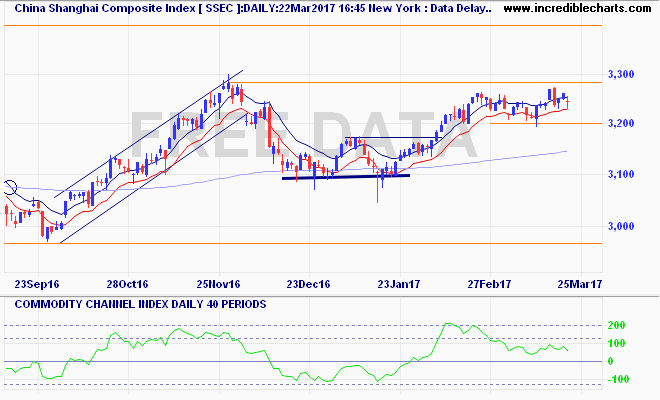Image resolution: width=660 pixels, height=400 pixels.
Task: Click the chart title "China Shanghai Composite Index"
Action: (105, 8)
